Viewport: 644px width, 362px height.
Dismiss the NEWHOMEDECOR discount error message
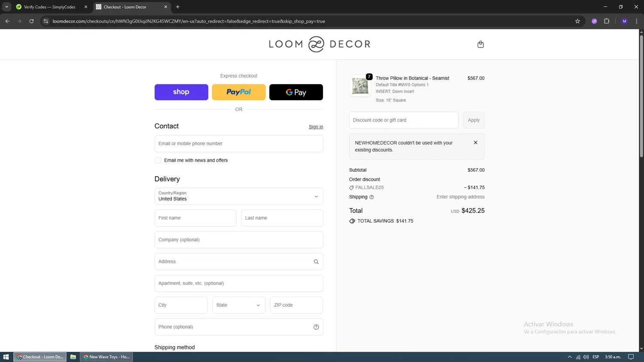tap(475, 142)
